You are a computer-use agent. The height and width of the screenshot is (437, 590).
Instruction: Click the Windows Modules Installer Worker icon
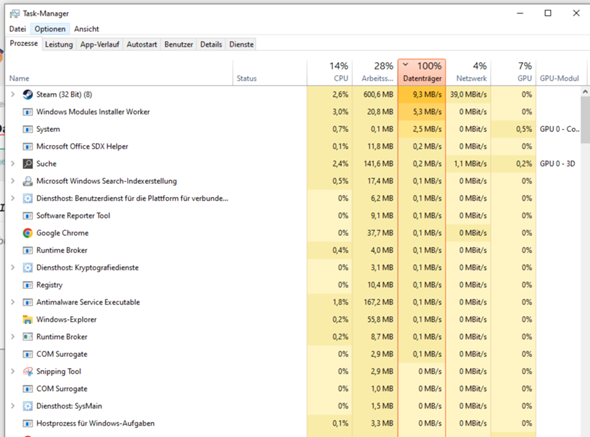click(x=27, y=112)
